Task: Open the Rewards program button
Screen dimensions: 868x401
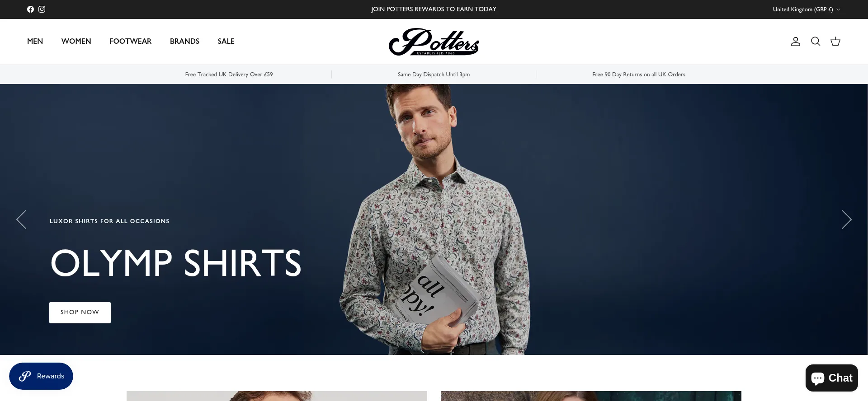Action: coord(41,376)
